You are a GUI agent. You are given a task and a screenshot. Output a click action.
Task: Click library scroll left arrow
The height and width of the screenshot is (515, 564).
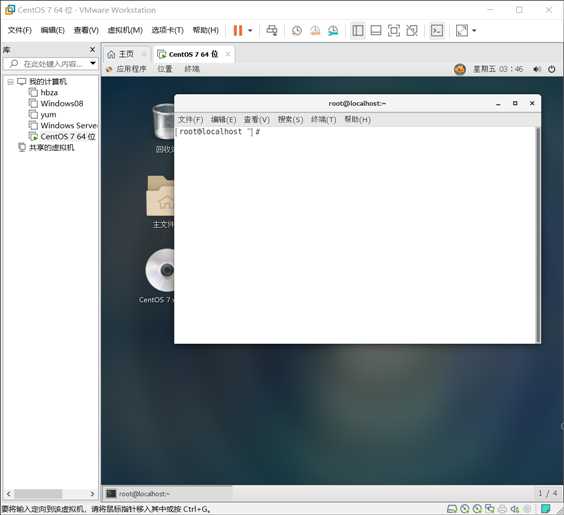(x=9, y=494)
